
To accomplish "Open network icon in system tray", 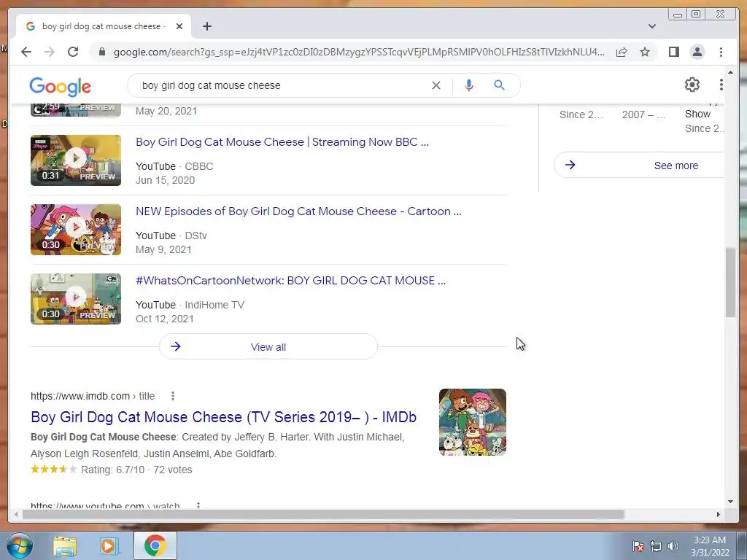I will (x=656, y=545).
